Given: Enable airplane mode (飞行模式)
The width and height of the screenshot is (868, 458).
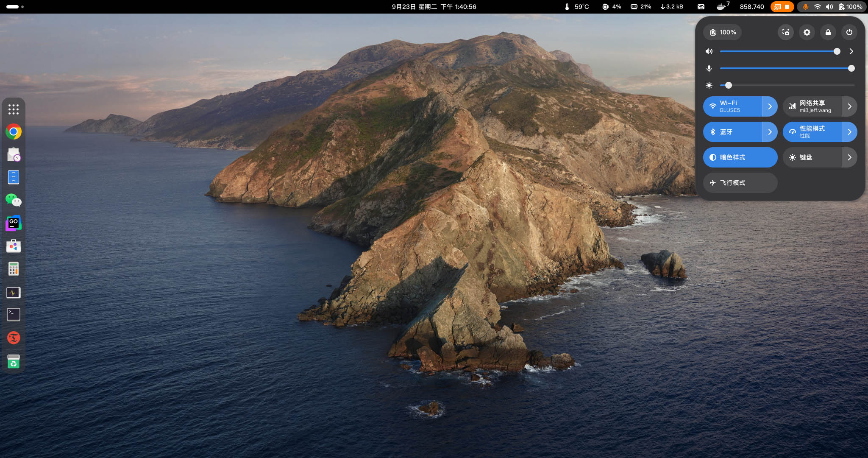Looking at the screenshot, I should (740, 183).
